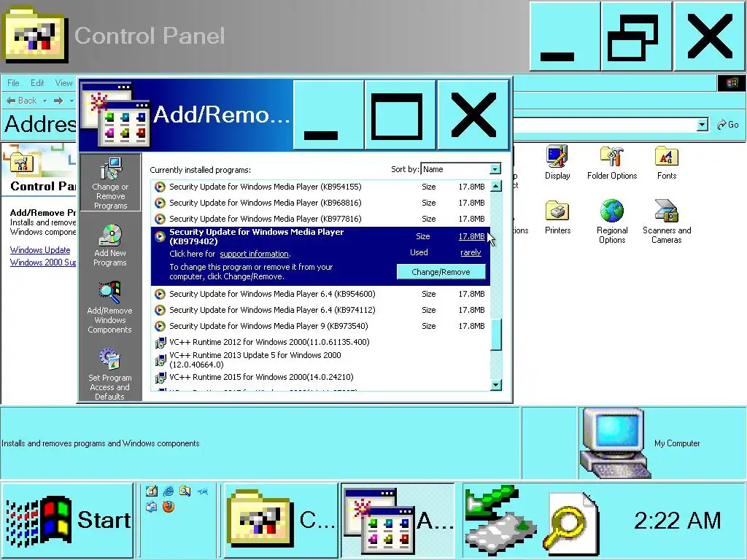Open View menu in Control Panel
The image size is (747, 560).
[64, 83]
